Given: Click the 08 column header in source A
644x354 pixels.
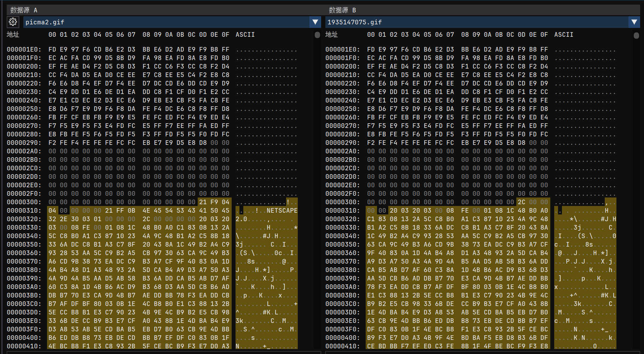Looking at the screenshot, I should pos(146,35).
